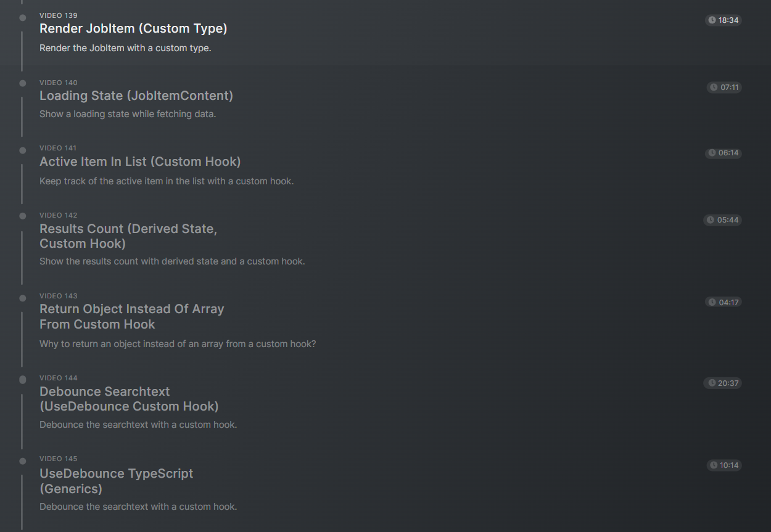Click the clock icon beside 18:34
This screenshot has height=532, width=771.
coord(712,20)
